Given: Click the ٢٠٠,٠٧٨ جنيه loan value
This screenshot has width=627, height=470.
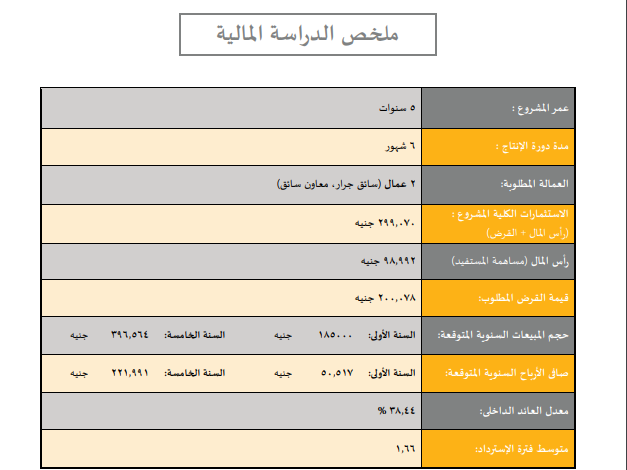Looking at the screenshot, I should coord(384,299).
